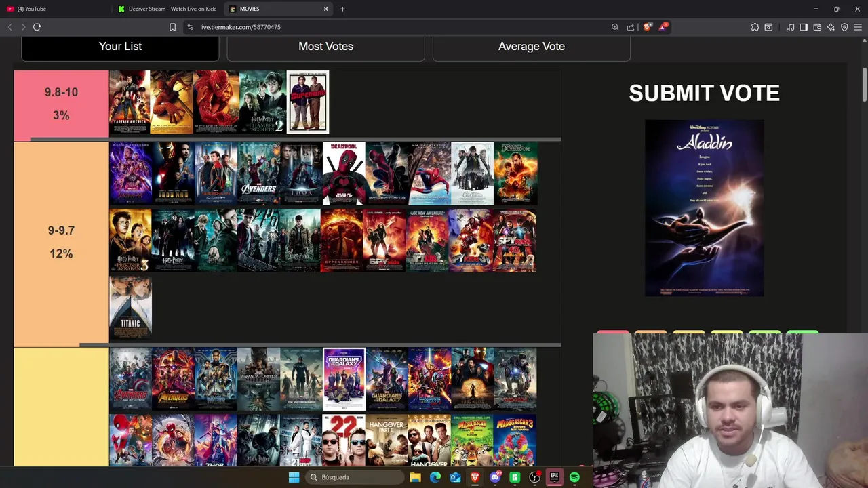Viewport: 868px width, 488px height.
Task: Open Microsoft Edge from taskbar
Action: (435, 477)
